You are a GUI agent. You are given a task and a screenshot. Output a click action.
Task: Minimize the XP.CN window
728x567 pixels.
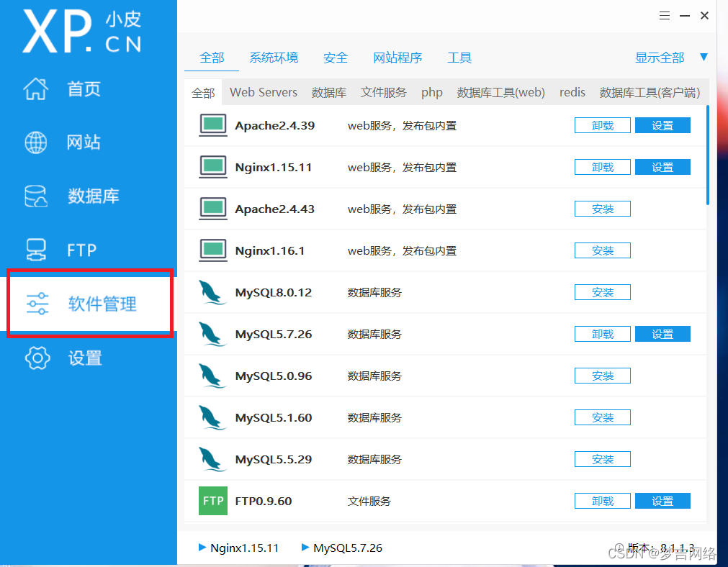[x=685, y=16]
